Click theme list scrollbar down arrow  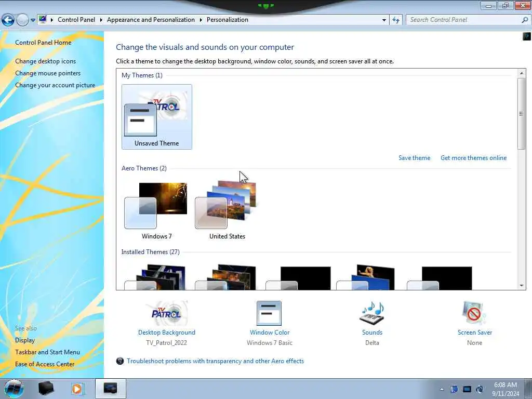click(522, 285)
